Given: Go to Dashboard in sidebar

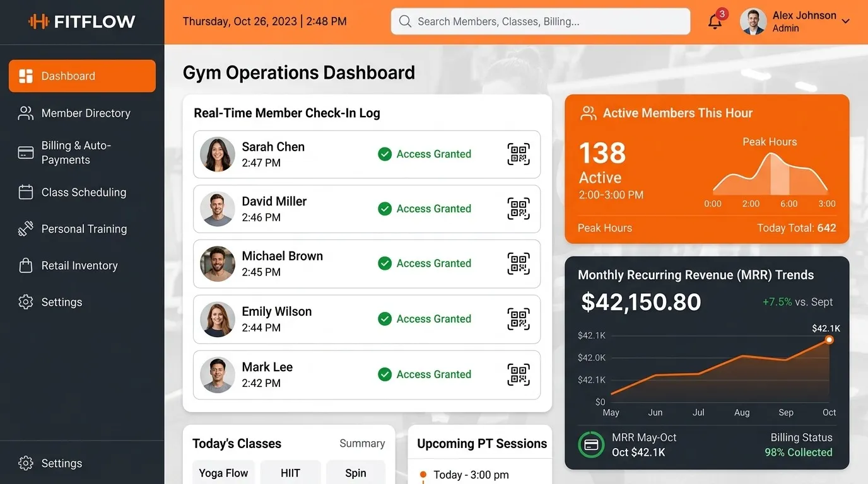Looking at the screenshot, I should pos(82,76).
